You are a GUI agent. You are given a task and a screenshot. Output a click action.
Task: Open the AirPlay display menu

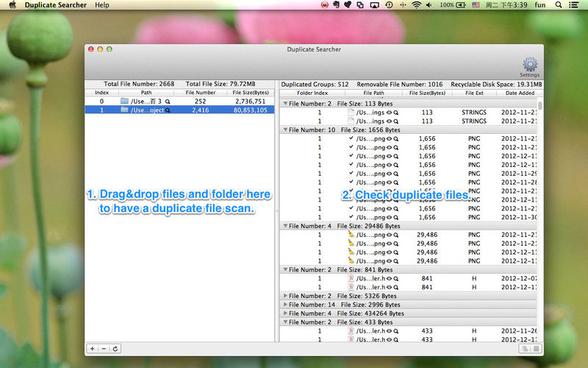click(x=374, y=5)
